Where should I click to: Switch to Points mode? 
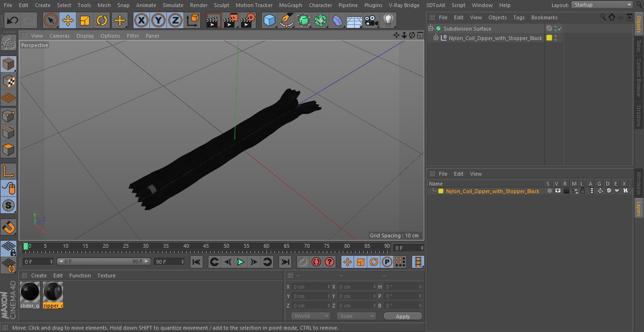[8, 115]
